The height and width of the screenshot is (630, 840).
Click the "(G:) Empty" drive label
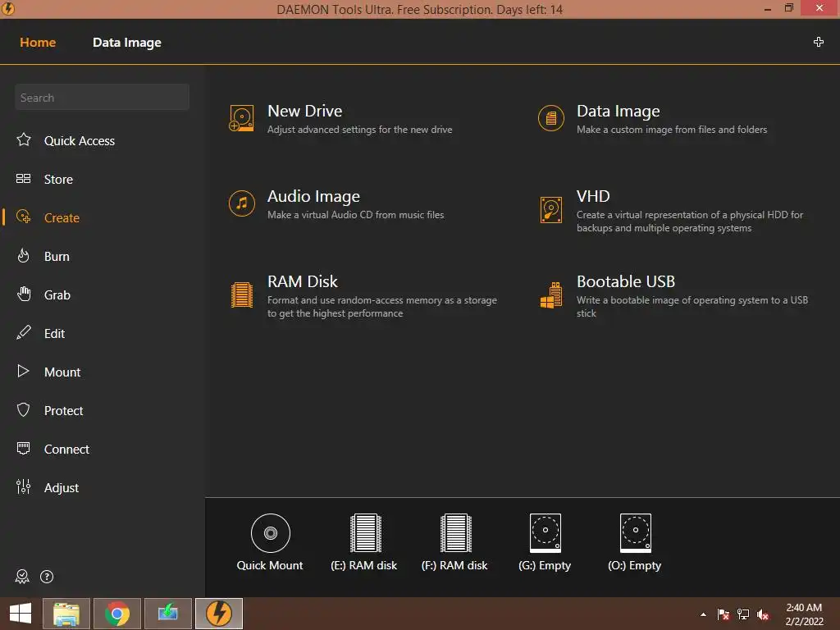coord(545,566)
